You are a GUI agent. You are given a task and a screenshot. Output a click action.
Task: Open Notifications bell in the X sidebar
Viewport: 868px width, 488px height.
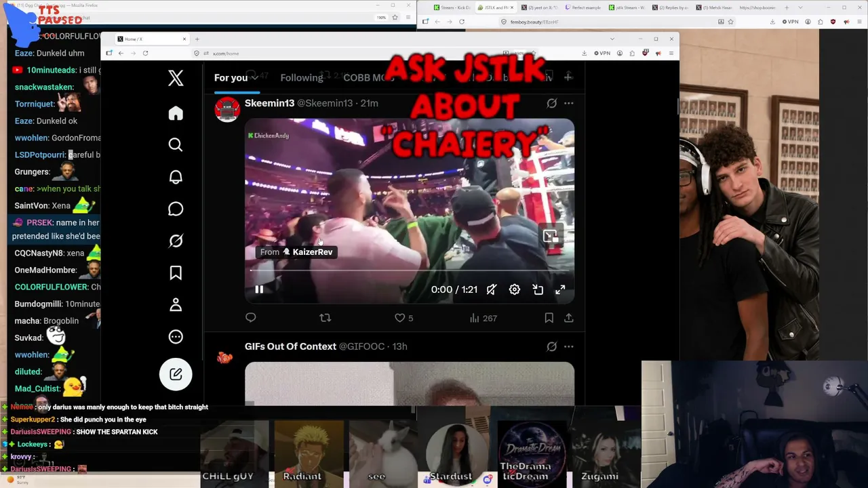coord(176,177)
